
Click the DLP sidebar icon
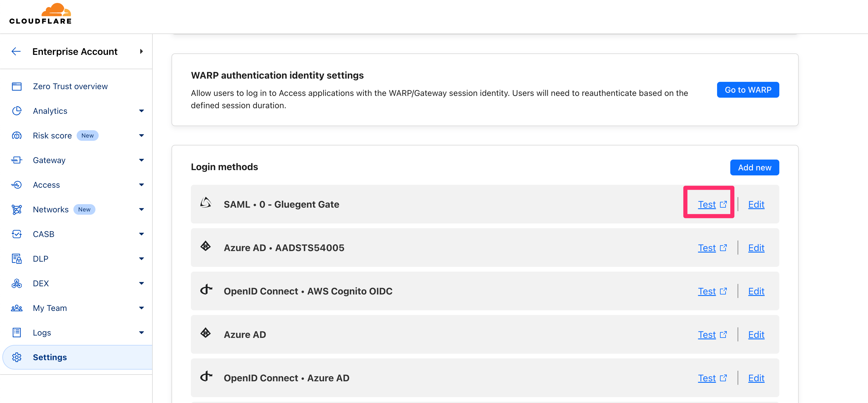pos(16,258)
